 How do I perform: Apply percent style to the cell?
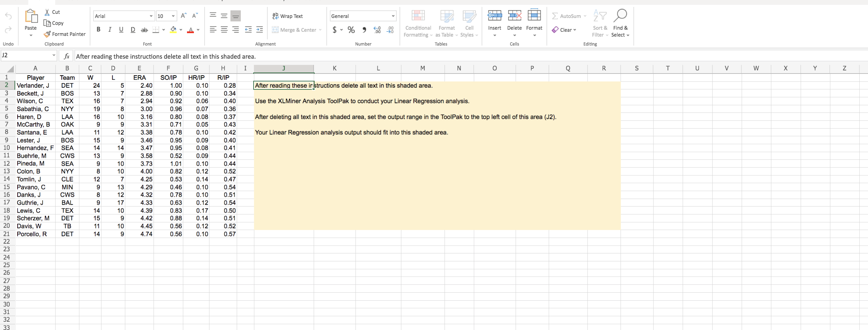pos(351,30)
